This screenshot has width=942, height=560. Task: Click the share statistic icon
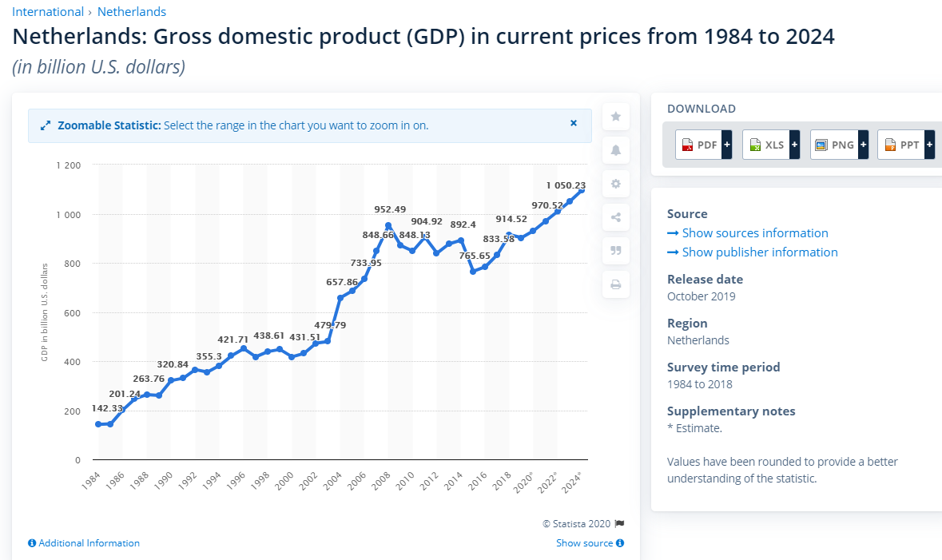tap(616, 217)
